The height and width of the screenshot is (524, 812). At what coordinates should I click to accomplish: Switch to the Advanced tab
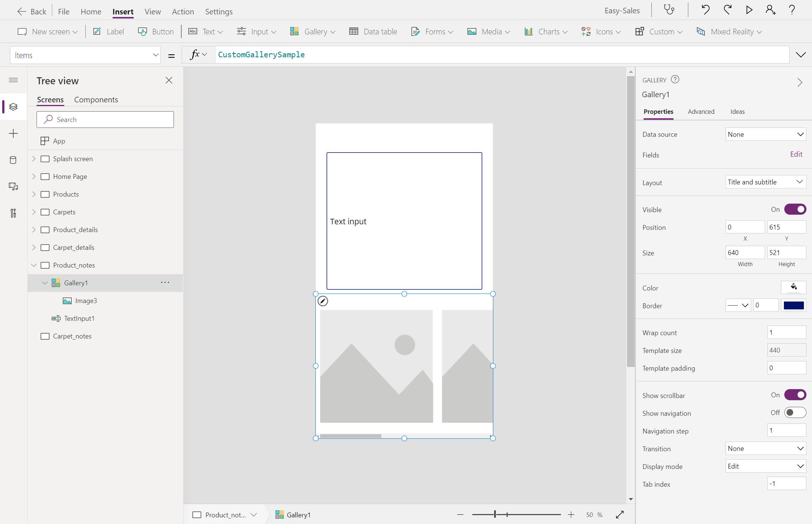point(701,112)
